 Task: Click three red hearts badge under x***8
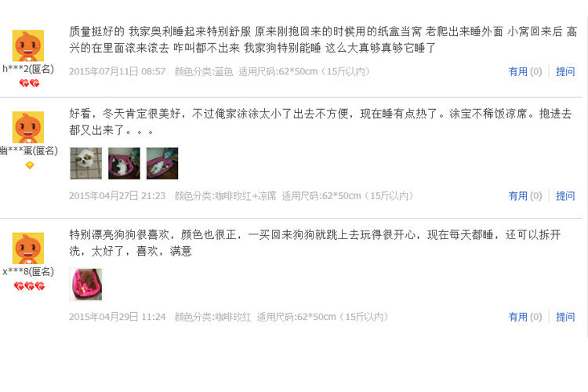point(29,286)
